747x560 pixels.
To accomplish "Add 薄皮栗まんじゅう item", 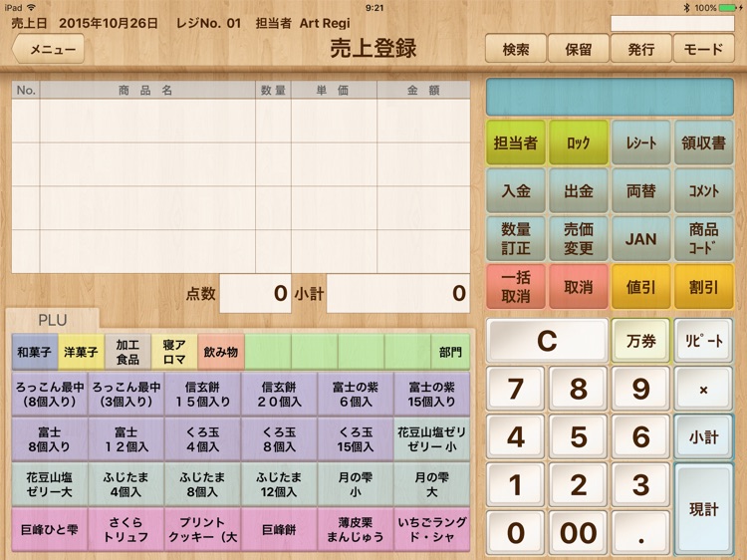I will (356, 529).
